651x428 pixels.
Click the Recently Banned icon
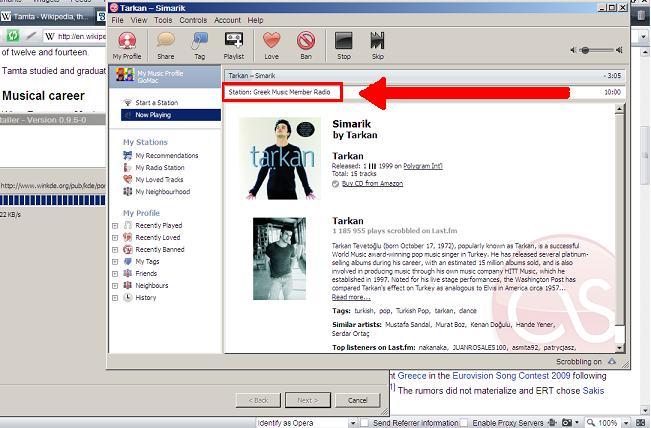(x=128, y=249)
